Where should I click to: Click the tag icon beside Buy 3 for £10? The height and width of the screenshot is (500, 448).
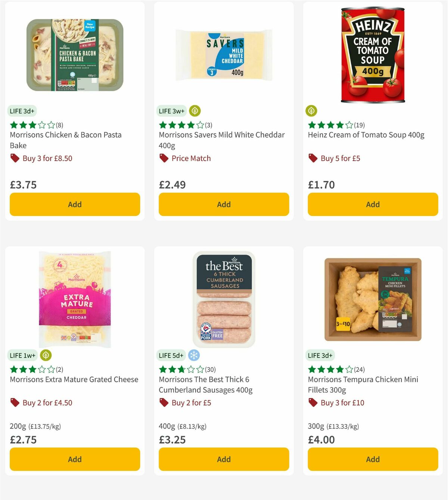[313, 402]
